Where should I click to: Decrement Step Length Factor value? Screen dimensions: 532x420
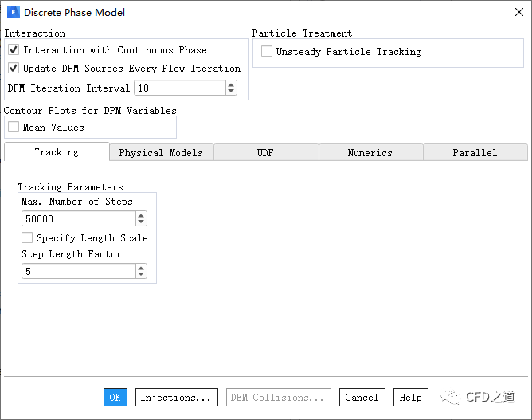(x=141, y=275)
